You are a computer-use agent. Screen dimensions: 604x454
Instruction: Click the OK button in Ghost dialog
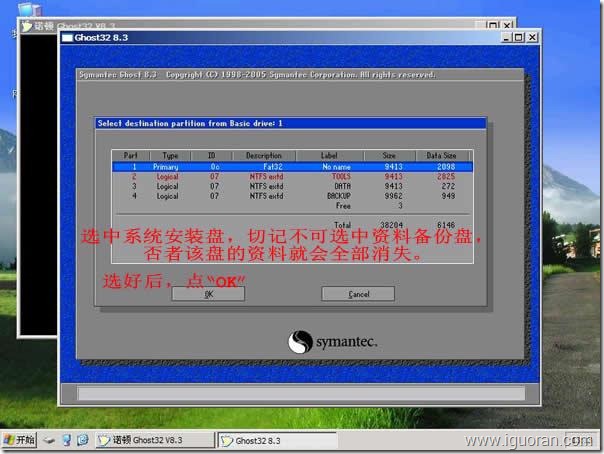click(x=208, y=294)
